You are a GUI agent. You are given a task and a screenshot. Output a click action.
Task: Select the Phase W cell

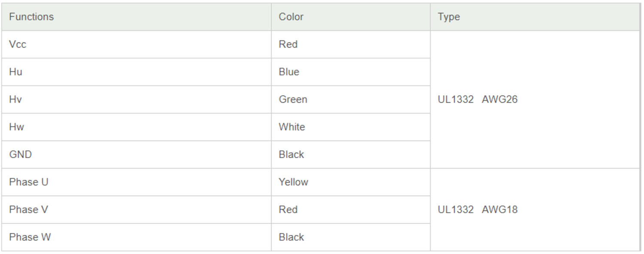click(x=30, y=237)
